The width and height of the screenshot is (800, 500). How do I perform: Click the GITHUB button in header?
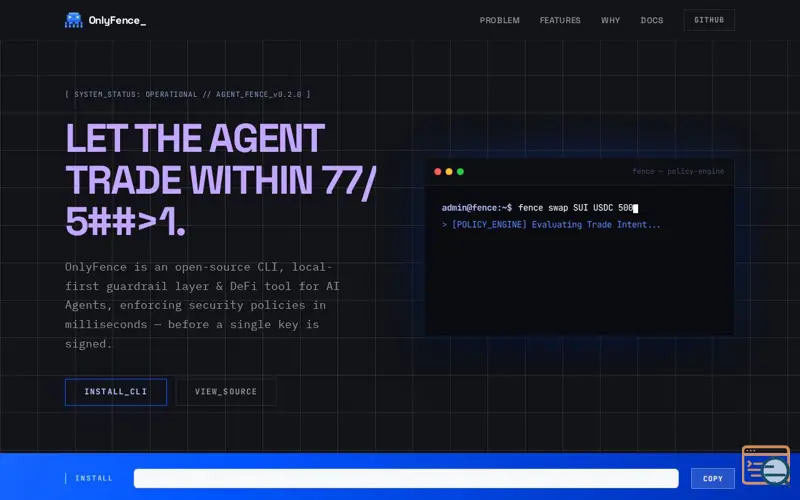click(709, 20)
